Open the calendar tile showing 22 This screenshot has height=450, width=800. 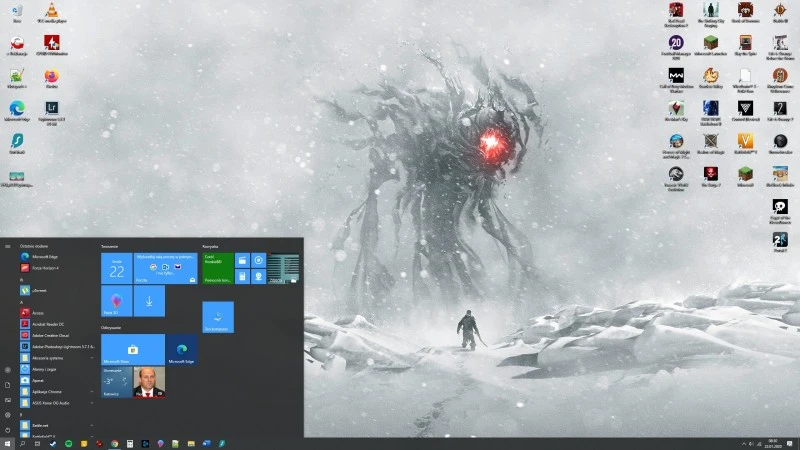116,268
